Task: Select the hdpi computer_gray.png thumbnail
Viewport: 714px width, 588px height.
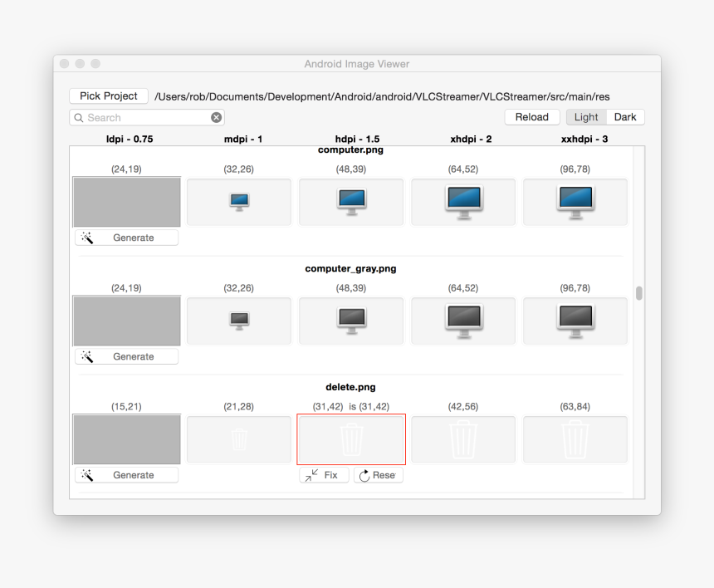Action: [x=351, y=321]
